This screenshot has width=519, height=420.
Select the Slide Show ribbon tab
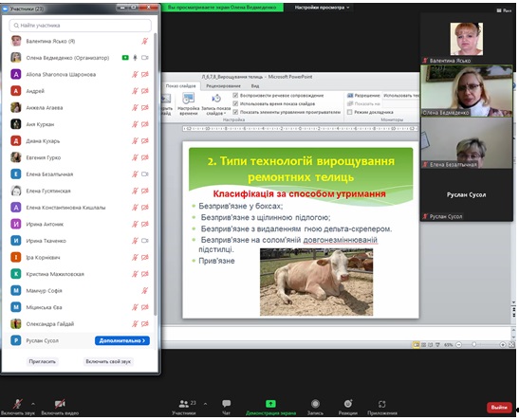coord(180,86)
